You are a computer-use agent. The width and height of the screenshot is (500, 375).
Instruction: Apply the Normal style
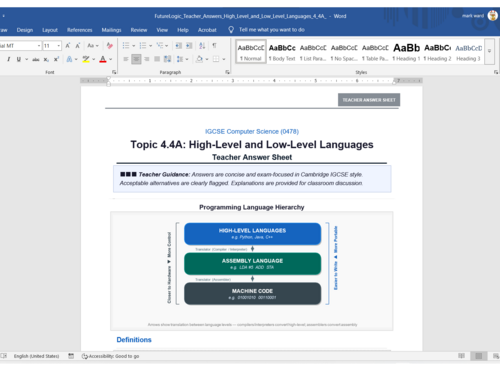pos(251,52)
